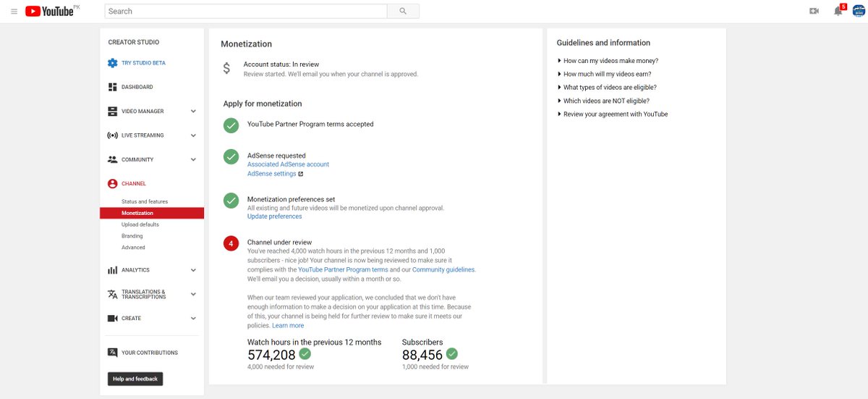Image resolution: width=868 pixels, height=399 pixels.
Task: Click Update preferences link
Action: (274, 217)
